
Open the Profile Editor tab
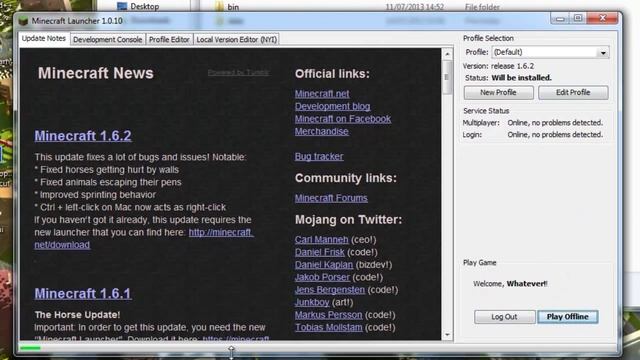[169, 40]
